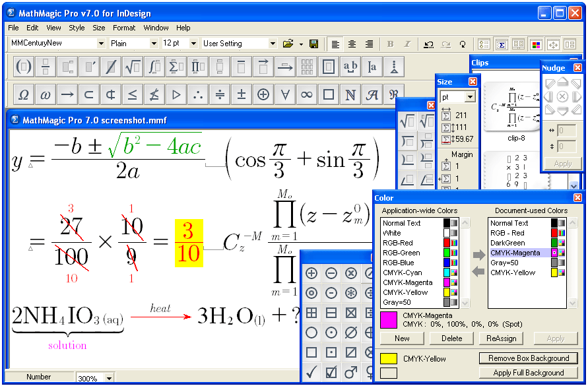588x386 pixels.
Task: Enable center text alignment
Action: [352, 43]
